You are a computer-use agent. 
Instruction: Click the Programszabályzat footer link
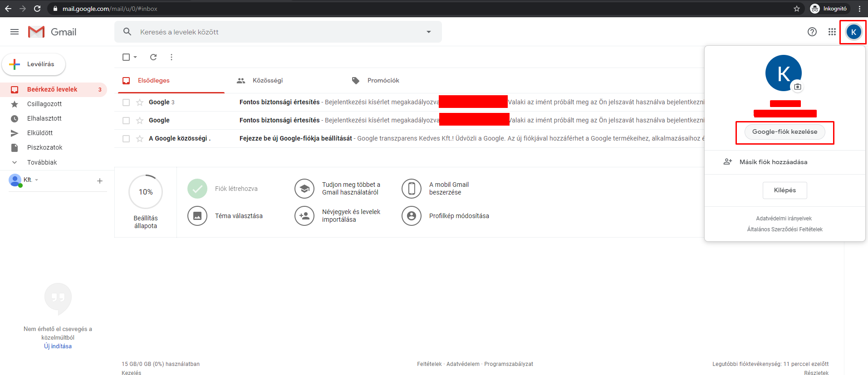[x=509, y=364]
